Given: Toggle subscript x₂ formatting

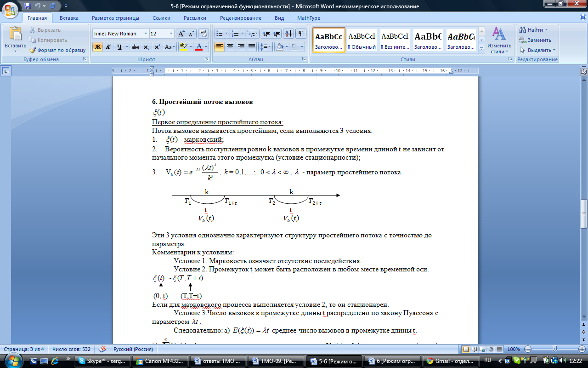Looking at the screenshot, I should pos(147,47).
